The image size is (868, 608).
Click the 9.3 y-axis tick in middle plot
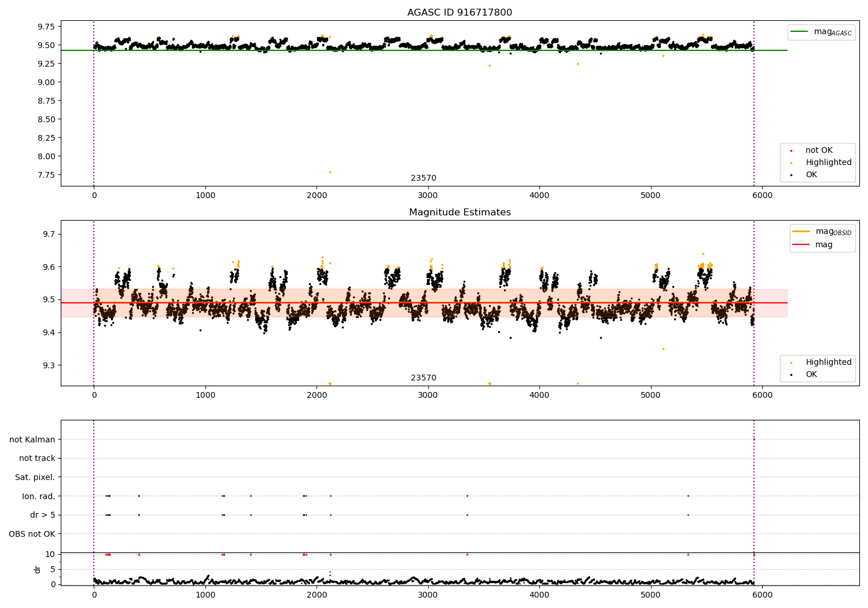click(49, 365)
